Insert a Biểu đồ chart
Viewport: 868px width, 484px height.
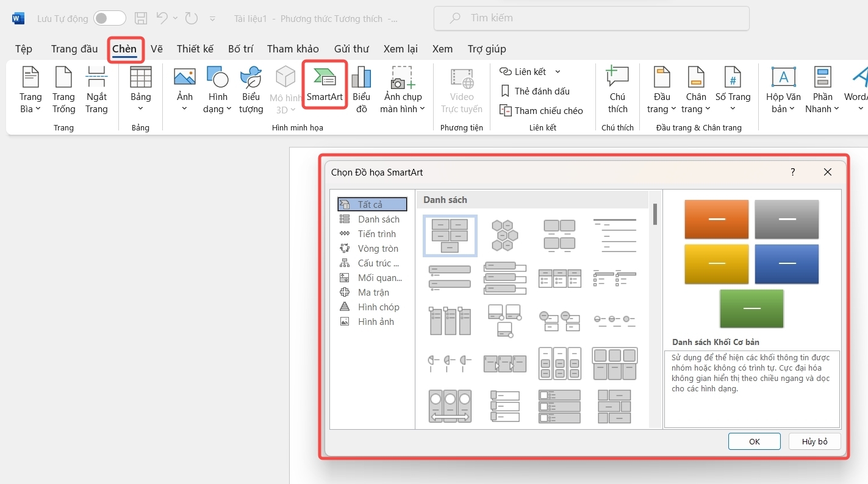pyautogui.click(x=362, y=90)
